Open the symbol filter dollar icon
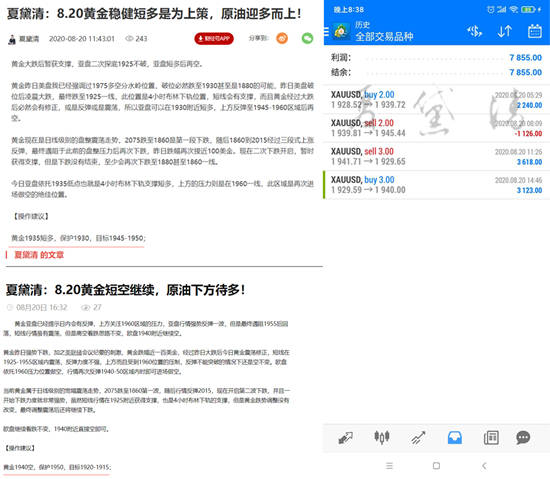550x479 pixels. (x=475, y=32)
